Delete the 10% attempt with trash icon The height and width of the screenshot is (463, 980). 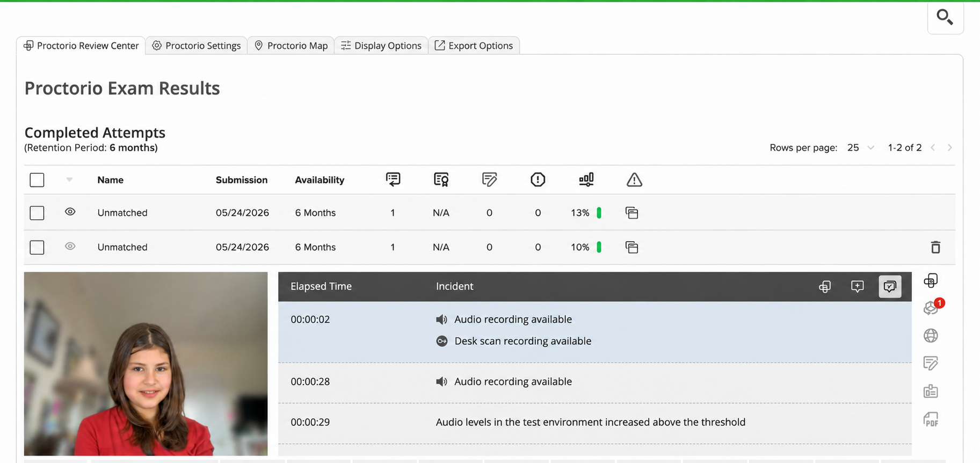[x=935, y=247]
